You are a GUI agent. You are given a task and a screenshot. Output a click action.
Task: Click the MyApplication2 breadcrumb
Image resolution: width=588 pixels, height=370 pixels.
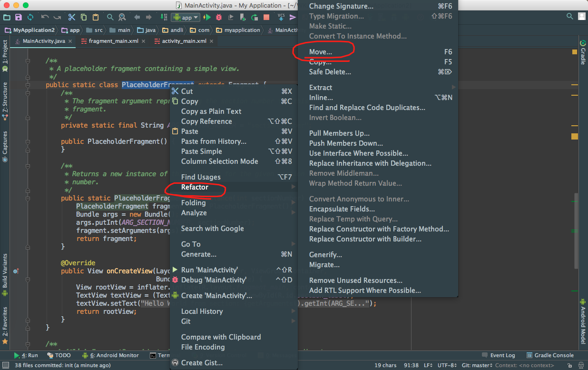pyautogui.click(x=30, y=30)
